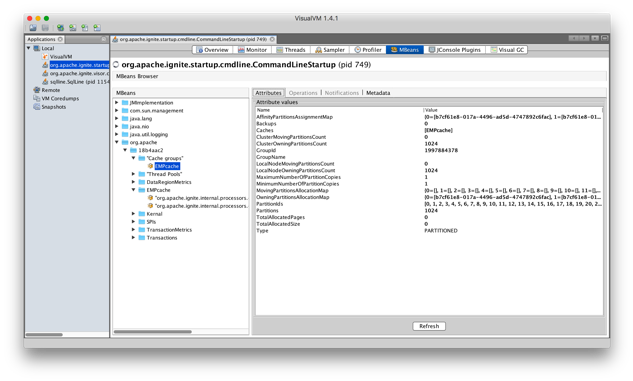Click the folder icon of TransactionMetrics
The height and width of the screenshot is (381, 633).
tap(142, 230)
